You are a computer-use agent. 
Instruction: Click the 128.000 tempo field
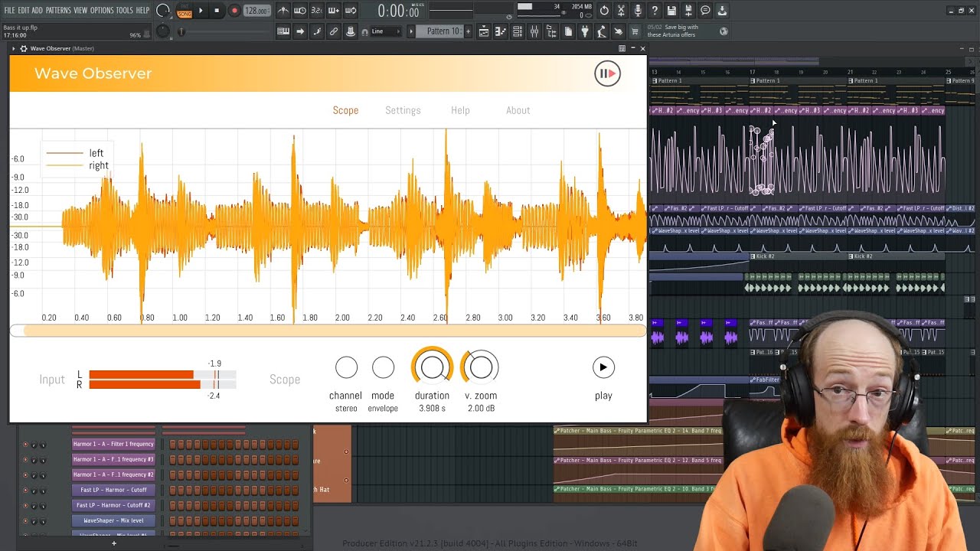[256, 11]
